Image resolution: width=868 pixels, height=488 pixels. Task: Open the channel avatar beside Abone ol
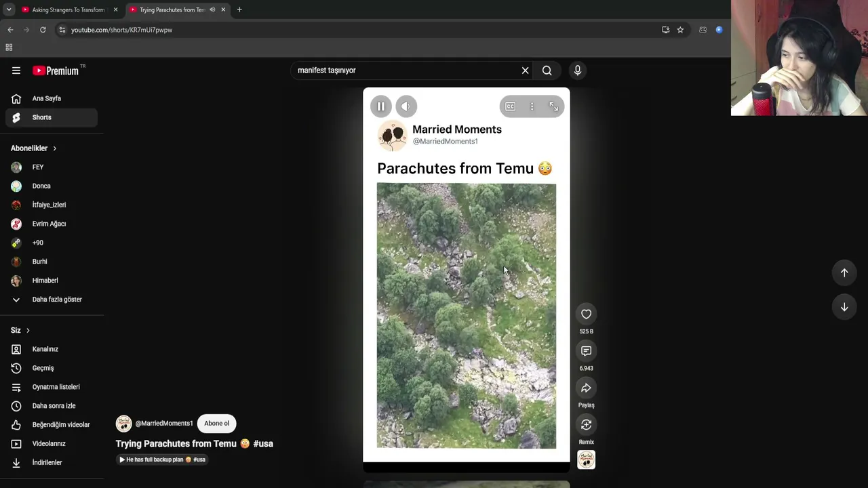tap(123, 424)
